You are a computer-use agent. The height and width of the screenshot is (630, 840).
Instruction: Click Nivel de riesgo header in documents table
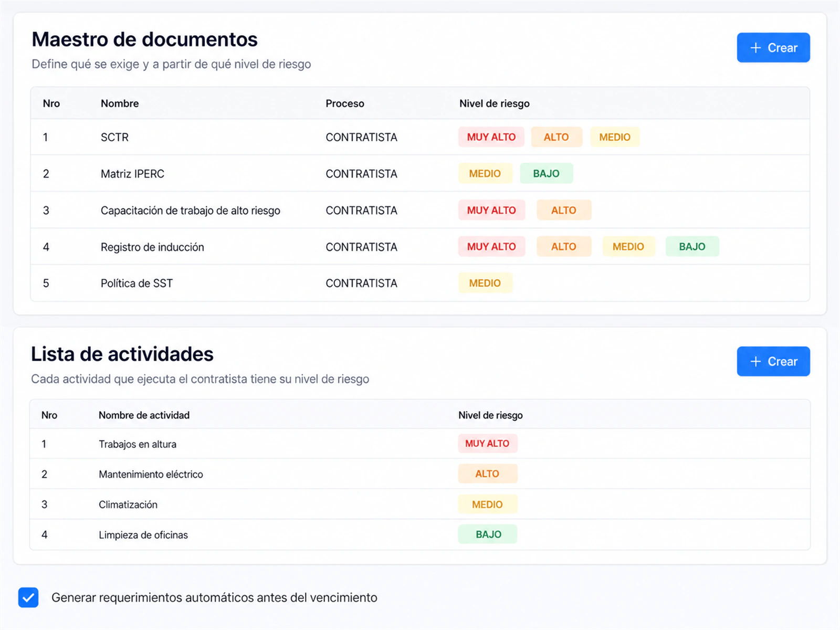(495, 103)
